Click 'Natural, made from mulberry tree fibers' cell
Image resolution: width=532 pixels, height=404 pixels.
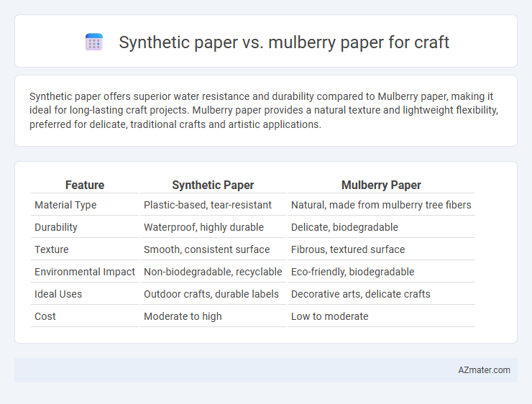(381, 205)
